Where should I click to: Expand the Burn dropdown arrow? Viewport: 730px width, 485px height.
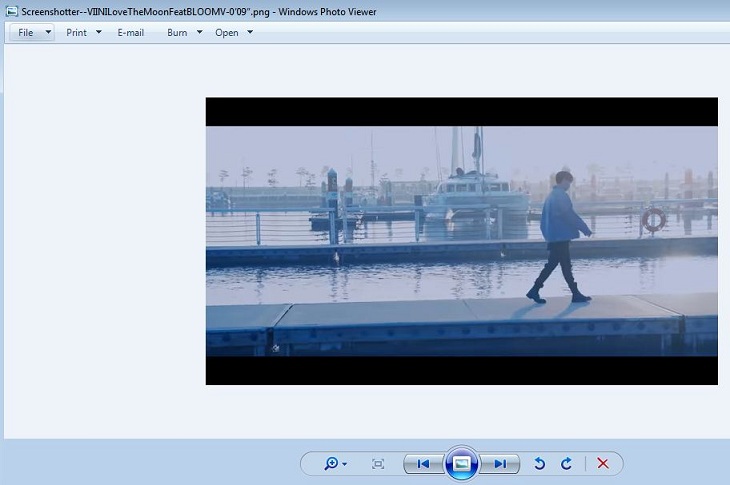(x=200, y=32)
